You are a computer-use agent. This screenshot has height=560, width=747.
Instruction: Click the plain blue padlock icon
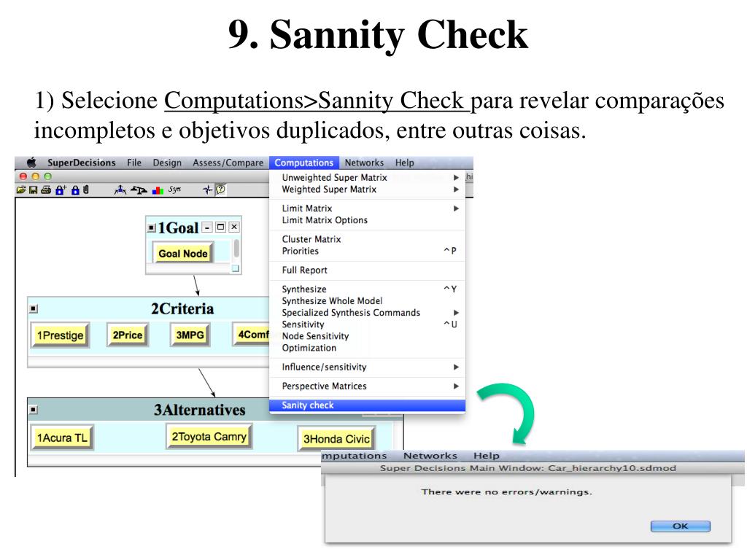[x=75, y=190]
